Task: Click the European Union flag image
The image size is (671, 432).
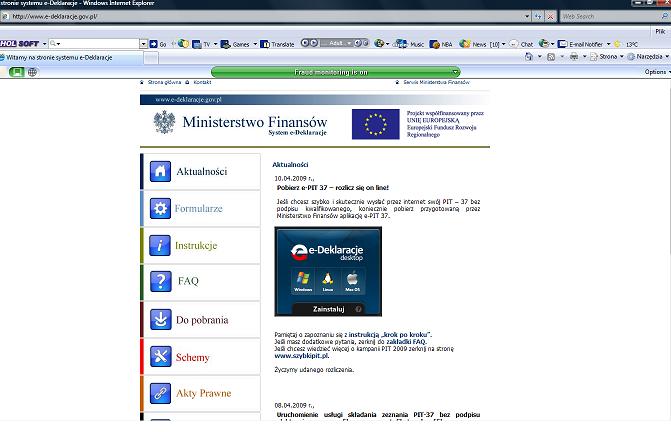Action: [x=376, y=124]
